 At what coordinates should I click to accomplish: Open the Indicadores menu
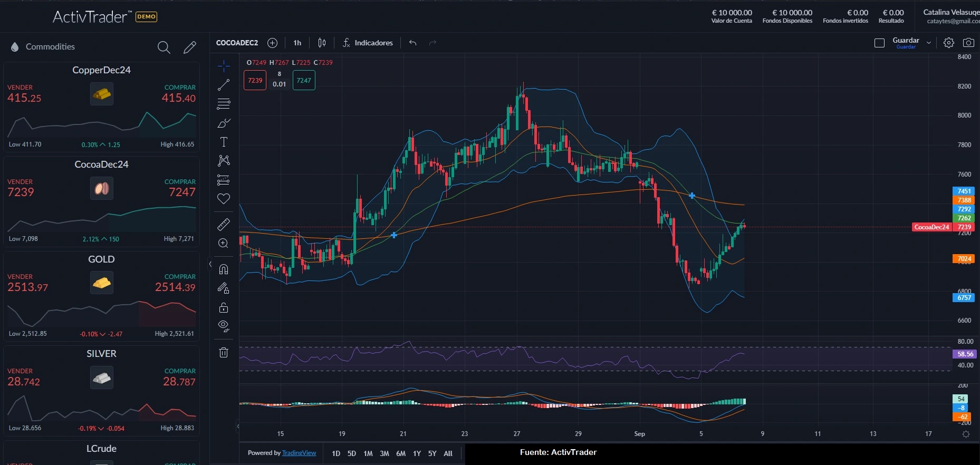point(368,43)
